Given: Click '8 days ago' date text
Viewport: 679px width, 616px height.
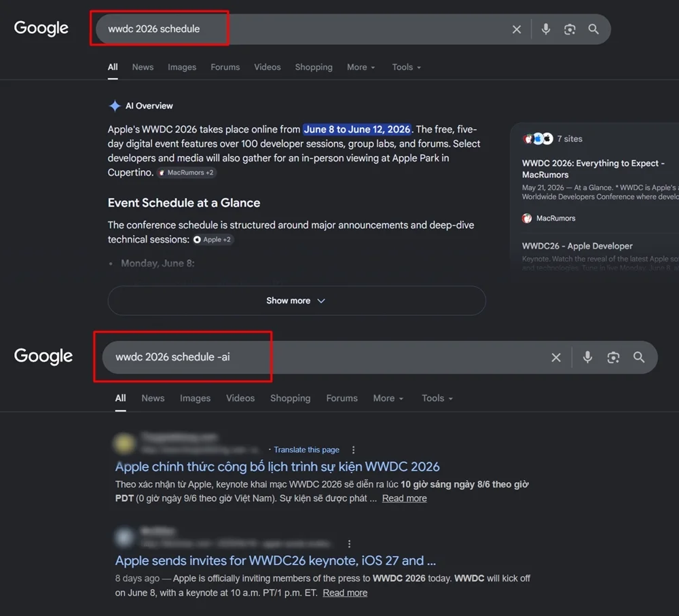Looking at the screenshot, I should click(137, 579).
